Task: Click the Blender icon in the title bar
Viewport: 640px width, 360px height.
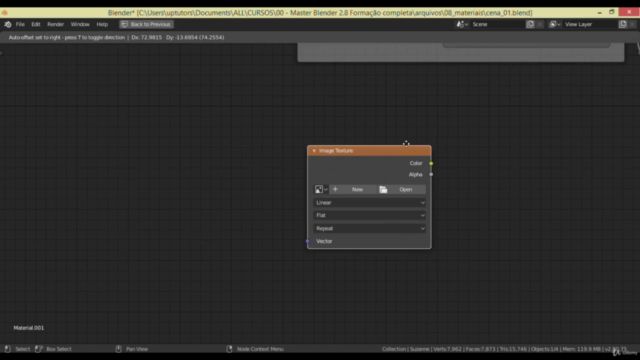Action: (x=5, y=13)
